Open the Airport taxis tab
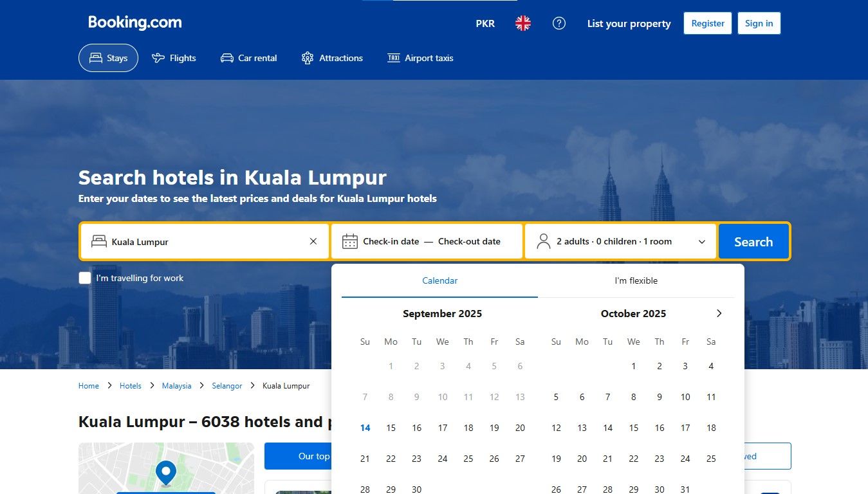Image resolution: width=868 pixels, height=494 pixels. [420, 58]
